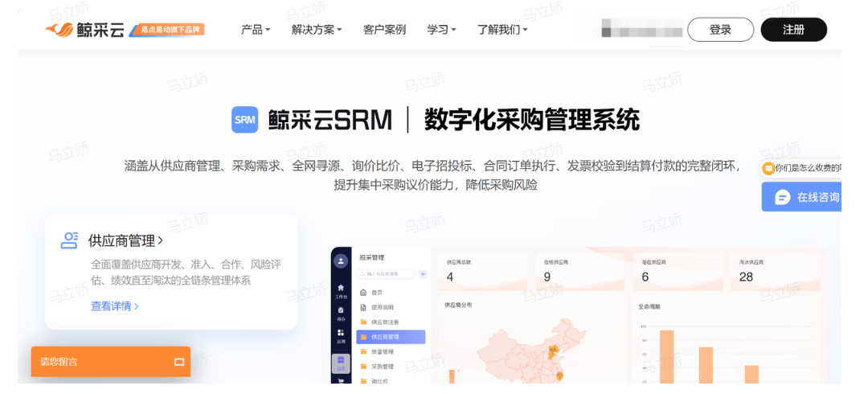Viewport: 868px width, 394px height.
Task: Click the 潜在供应商 card showing 6
Action: pos(678,272)
